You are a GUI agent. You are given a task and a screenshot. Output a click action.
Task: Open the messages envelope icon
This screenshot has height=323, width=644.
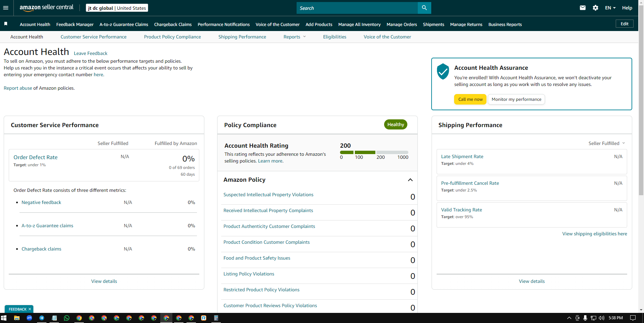583,8
